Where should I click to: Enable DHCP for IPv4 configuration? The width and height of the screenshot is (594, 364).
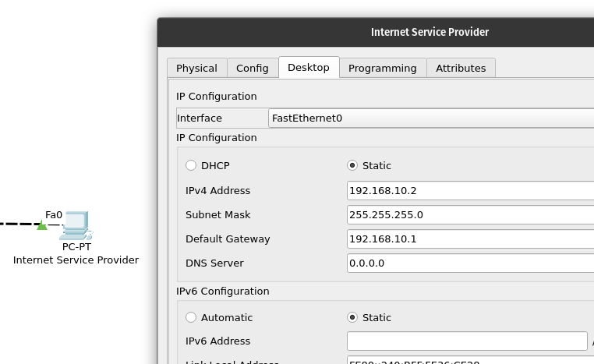coord(192,165)
